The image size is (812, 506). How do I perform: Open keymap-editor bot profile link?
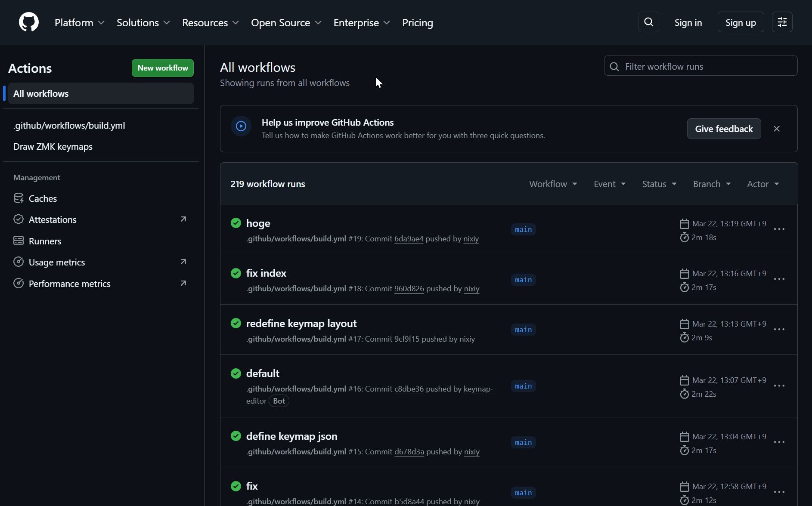tap(478, 389)
